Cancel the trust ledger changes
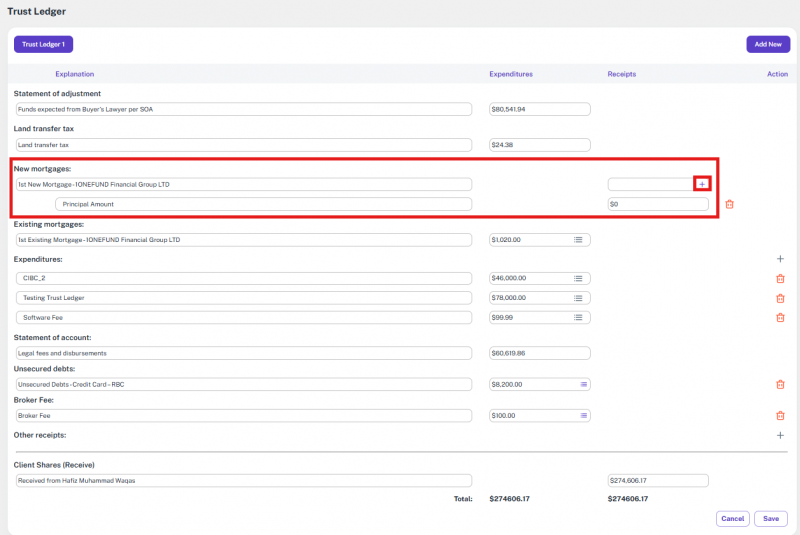 click(733, 518)
